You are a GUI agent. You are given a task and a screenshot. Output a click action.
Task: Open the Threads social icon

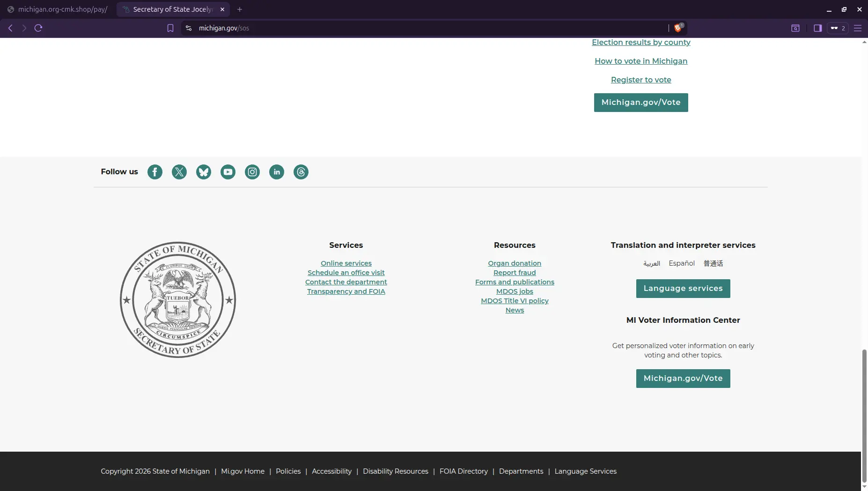(301, 172)
